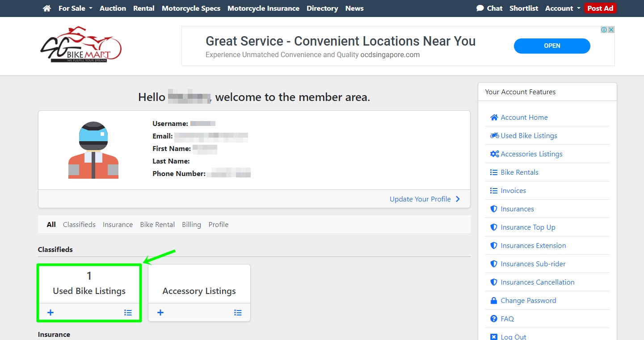Viewport: 644px width, 340px height.
Task: Click the plus icon under Accessory Listings
Action: pos(160,312)
